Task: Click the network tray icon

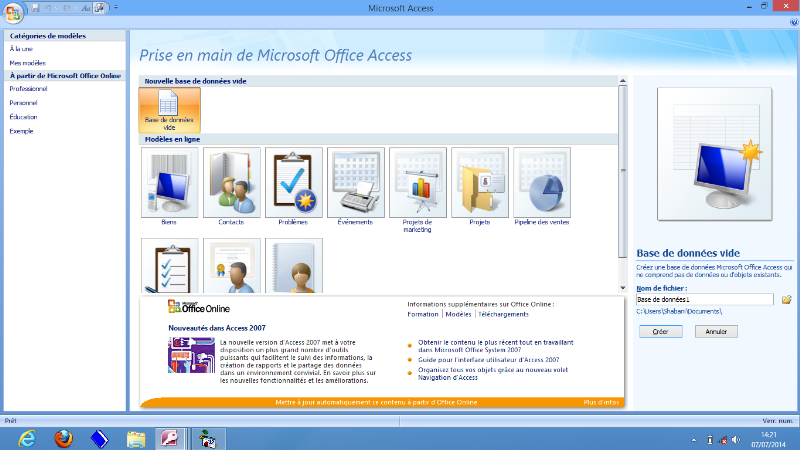Action: (722, 440)
